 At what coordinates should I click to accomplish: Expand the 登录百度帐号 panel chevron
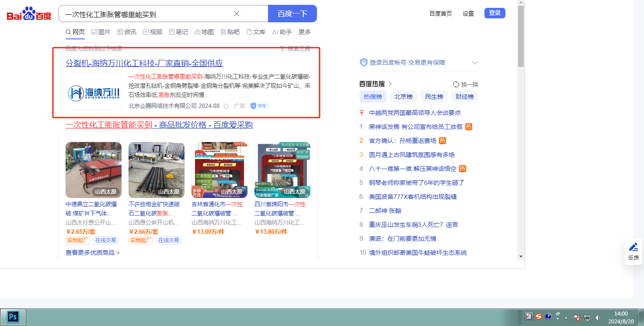click(475, 63)
